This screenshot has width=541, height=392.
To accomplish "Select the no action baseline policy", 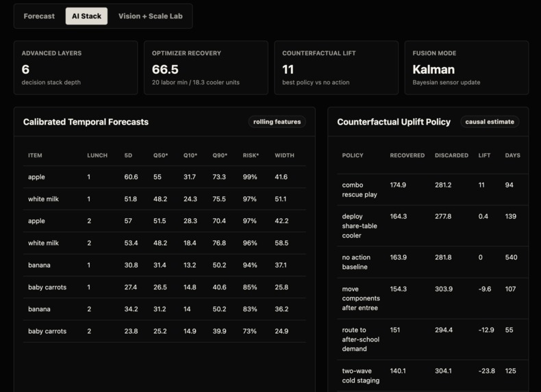I will pyautogui.click(x=433, y=262).
